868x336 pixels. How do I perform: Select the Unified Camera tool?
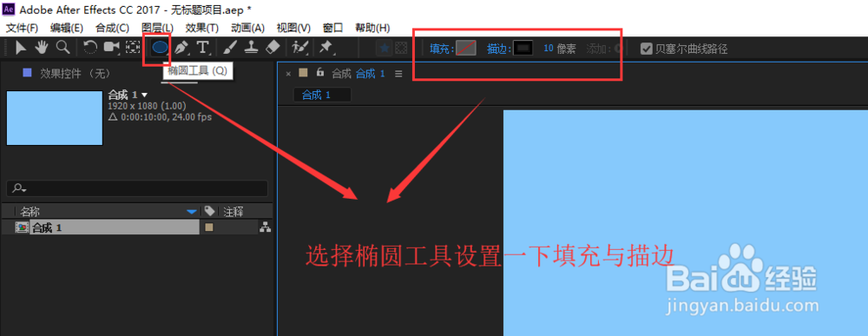point(112,48)
